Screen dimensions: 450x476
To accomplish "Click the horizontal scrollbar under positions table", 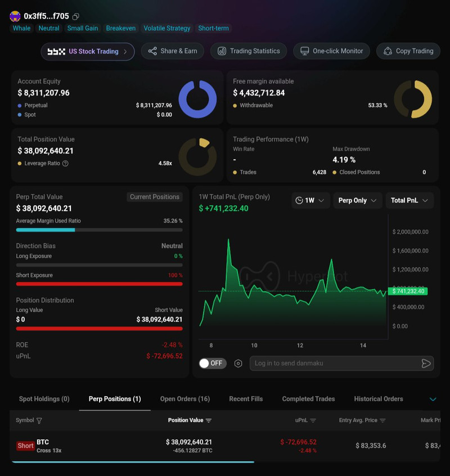I will [x=133, y=462].
